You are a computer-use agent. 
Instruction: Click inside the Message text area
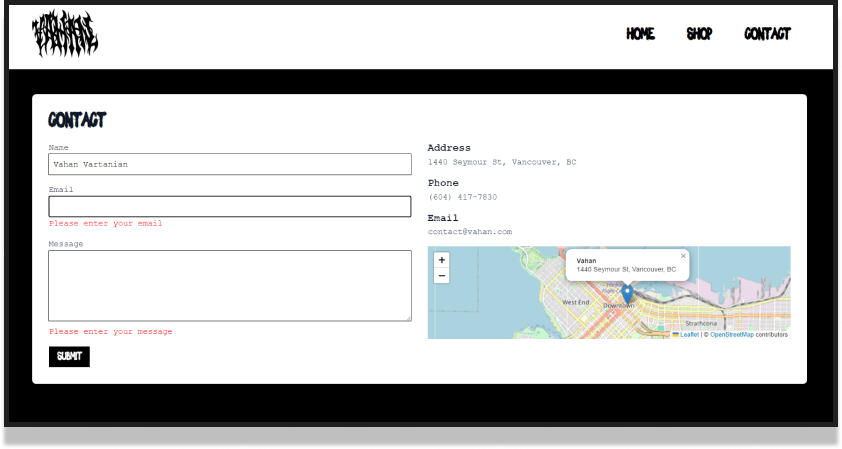(230, 286)
